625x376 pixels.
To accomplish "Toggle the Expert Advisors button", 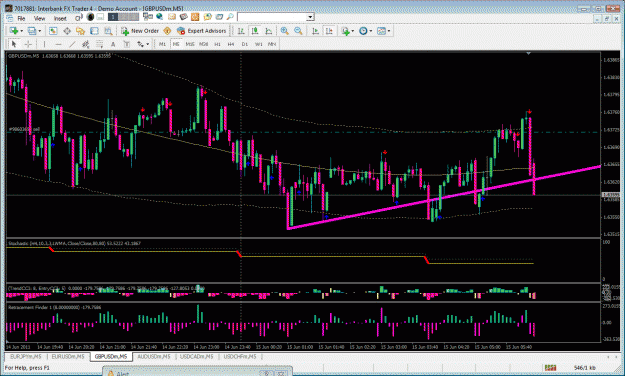I will [202, 31].
